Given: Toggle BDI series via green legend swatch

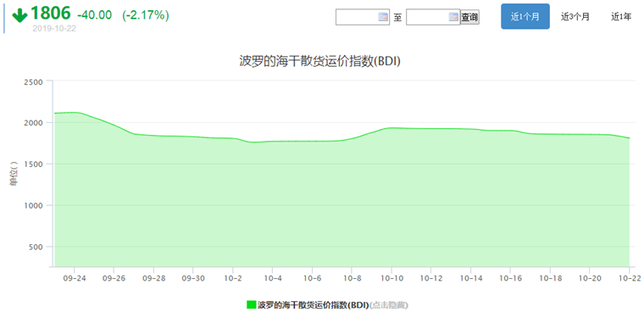Looking at the screenshot, I should point(252,304).
